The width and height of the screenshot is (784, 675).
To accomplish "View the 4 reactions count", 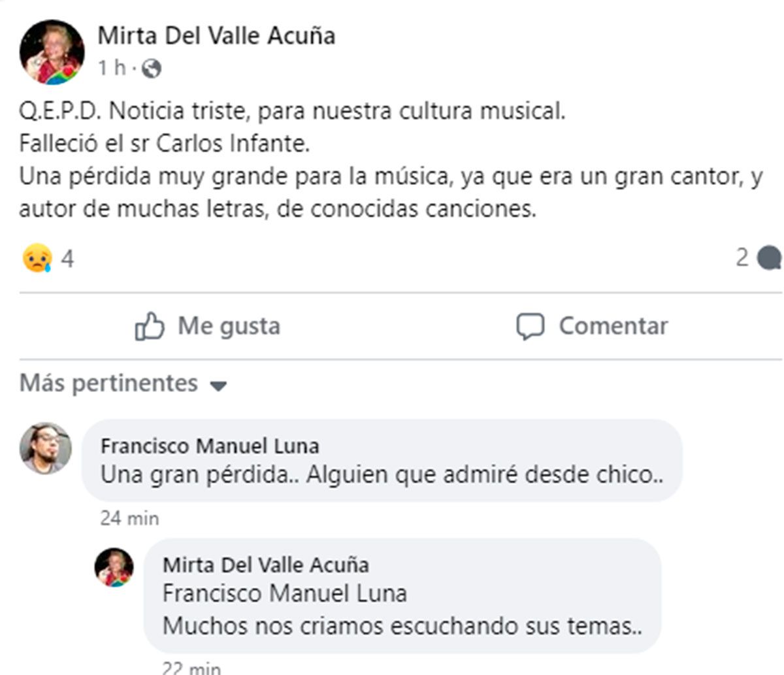I will (67, 259).
